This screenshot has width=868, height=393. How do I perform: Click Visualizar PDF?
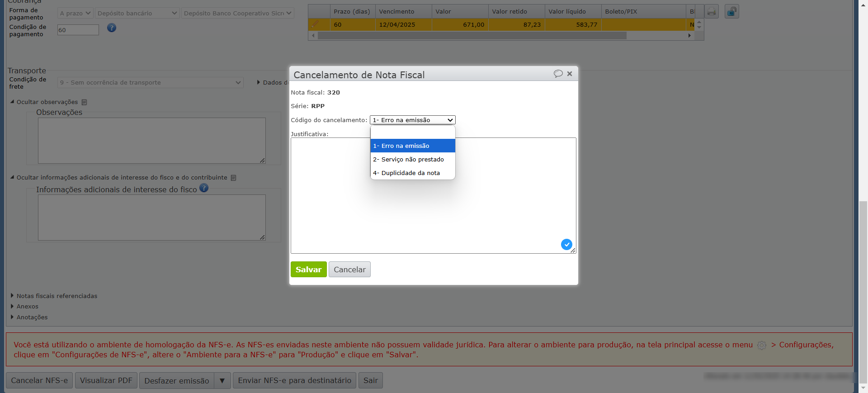(x=106, y=380)
